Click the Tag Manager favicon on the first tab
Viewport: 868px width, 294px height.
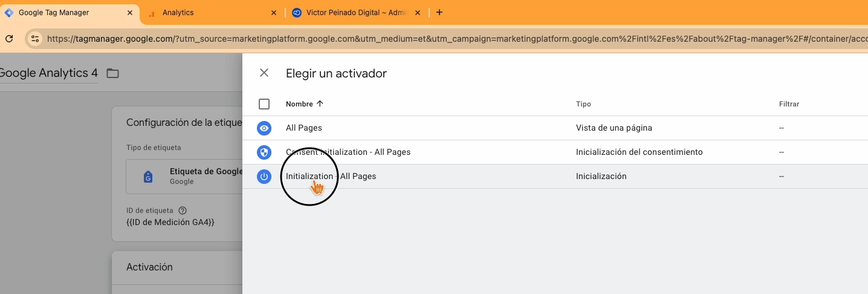pos(9,13)
